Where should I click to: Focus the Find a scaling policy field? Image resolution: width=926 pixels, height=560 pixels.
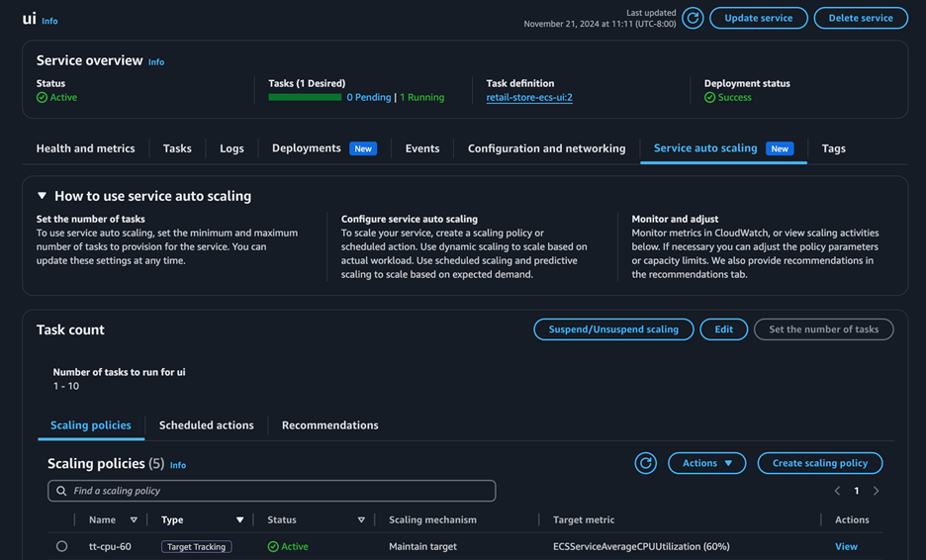click(272, 491)
